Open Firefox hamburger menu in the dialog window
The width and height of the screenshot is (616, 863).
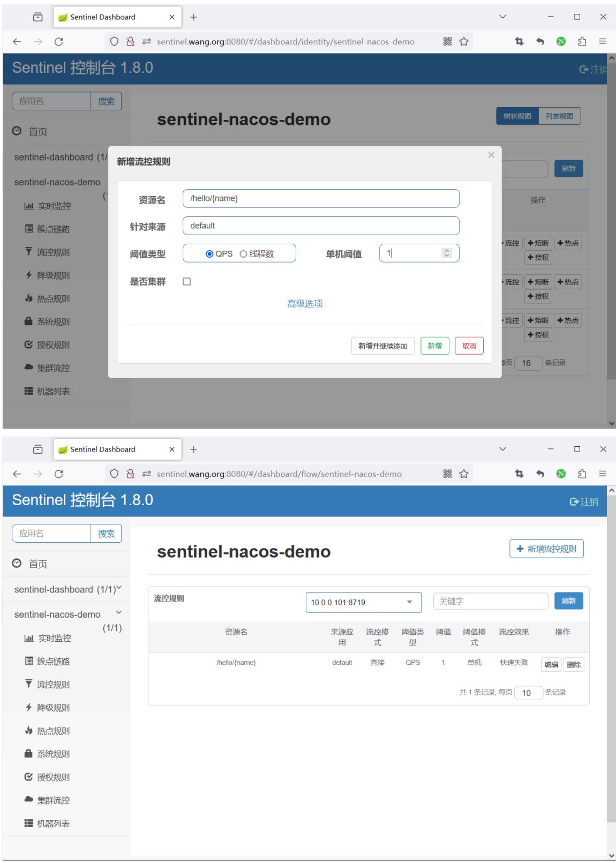[603, 42]
